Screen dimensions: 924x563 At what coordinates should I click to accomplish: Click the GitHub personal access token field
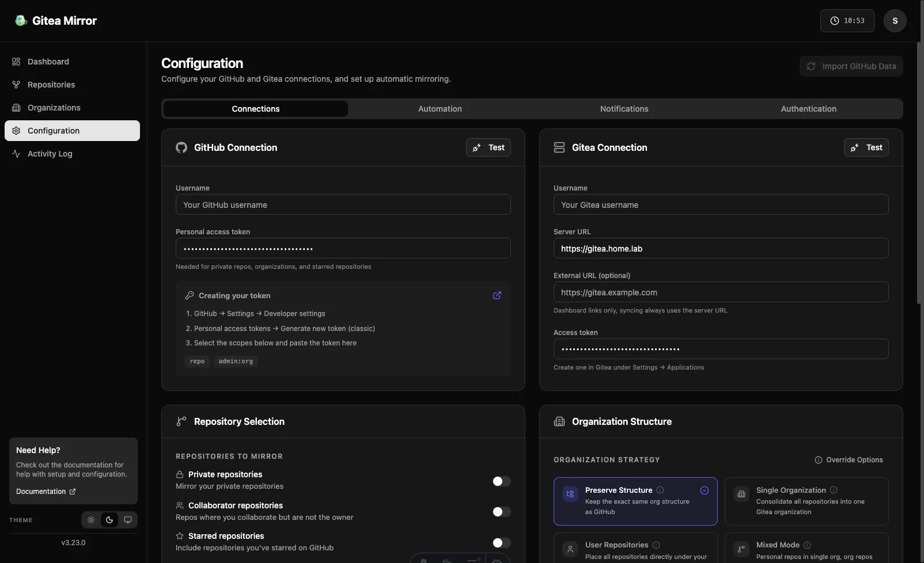tap(343, 248)
